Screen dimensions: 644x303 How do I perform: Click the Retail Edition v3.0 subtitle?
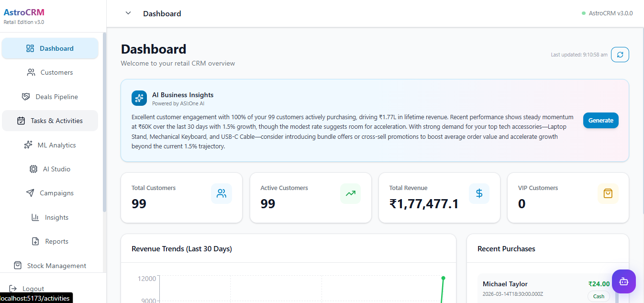[x=24, y=22]
